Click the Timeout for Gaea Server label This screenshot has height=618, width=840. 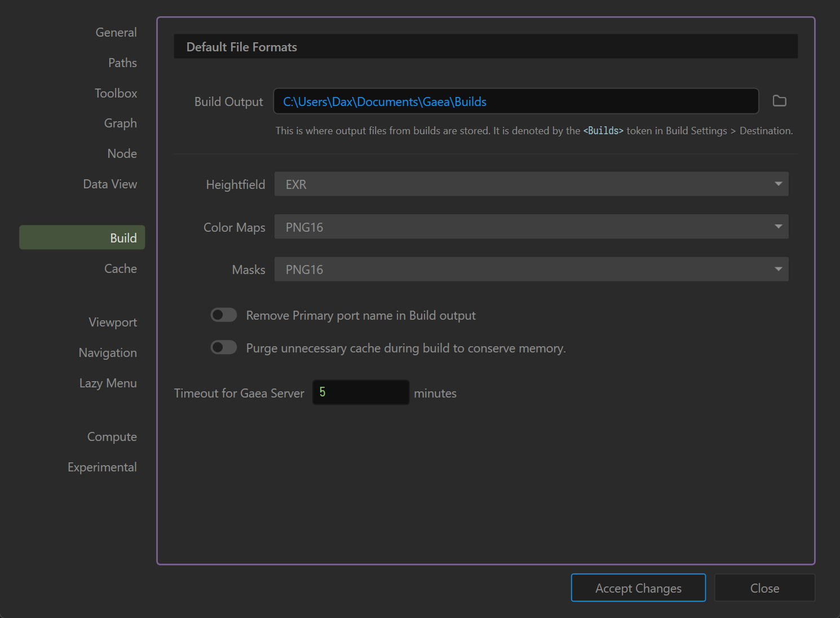coord(239,393)
